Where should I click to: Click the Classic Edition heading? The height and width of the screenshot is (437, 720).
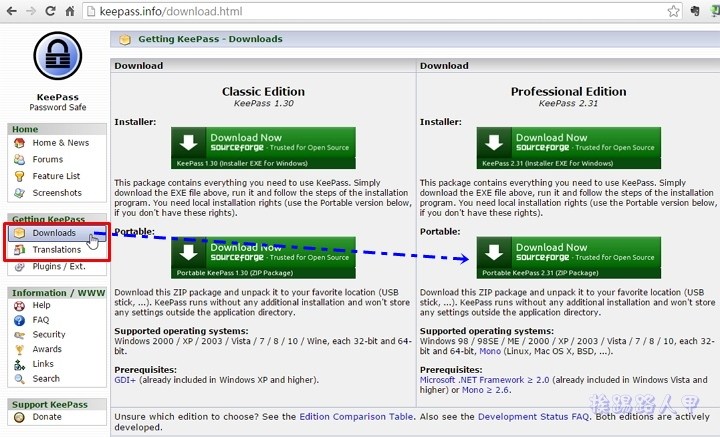(263, 92)
